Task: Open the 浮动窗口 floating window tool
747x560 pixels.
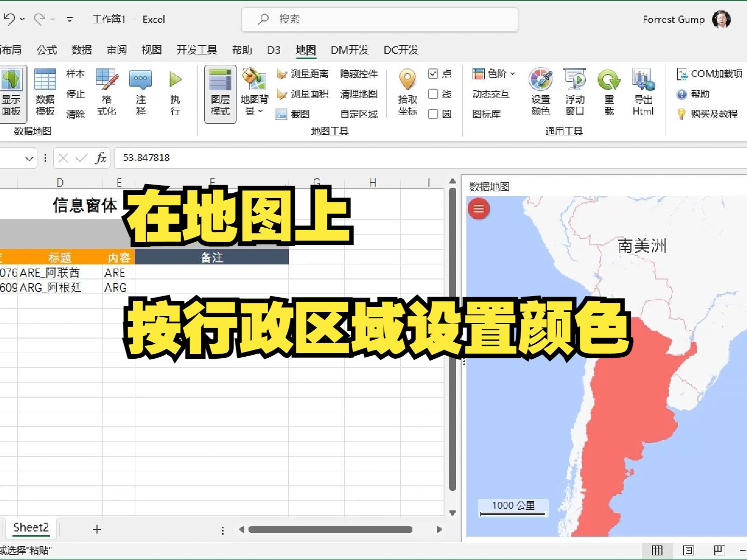Action: click(x=575, y=92)
